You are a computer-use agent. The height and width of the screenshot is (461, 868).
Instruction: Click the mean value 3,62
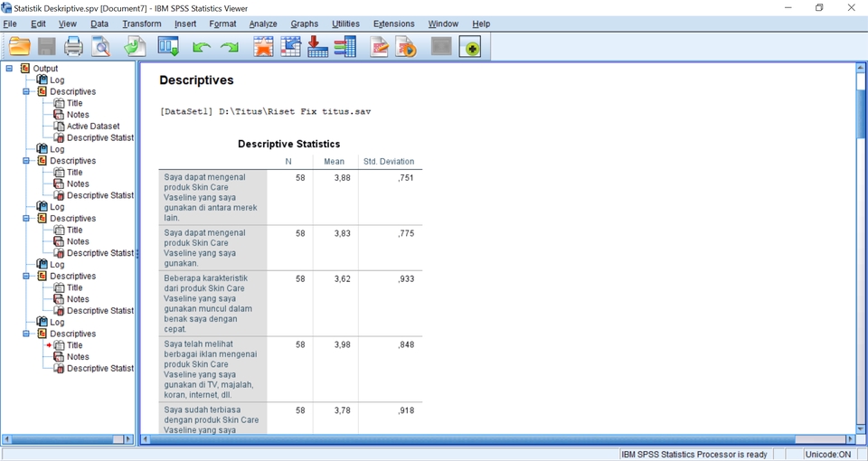[342, 279]
